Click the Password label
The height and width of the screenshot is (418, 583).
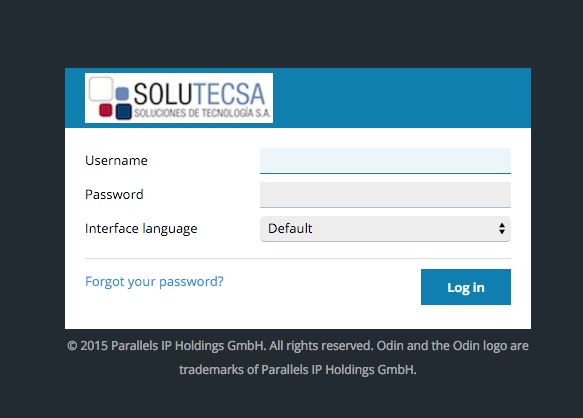(114, 194)
